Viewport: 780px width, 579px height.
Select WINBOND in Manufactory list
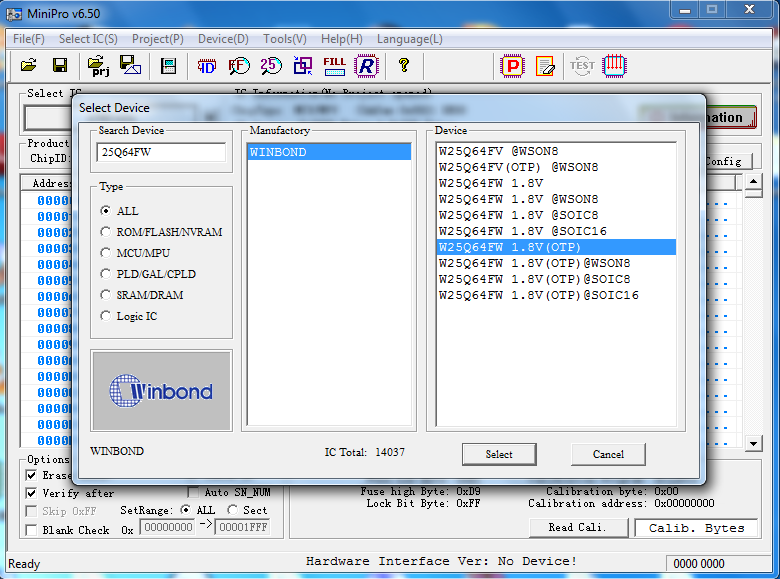329,152
